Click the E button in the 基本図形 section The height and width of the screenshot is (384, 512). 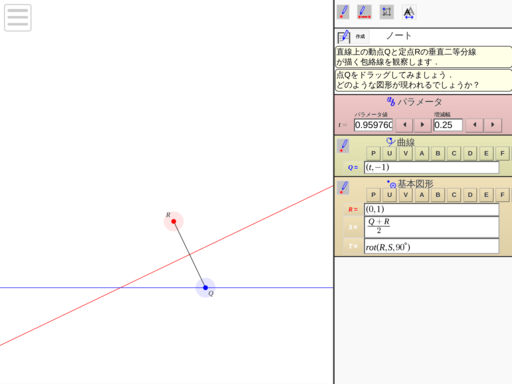coord(486,195)
